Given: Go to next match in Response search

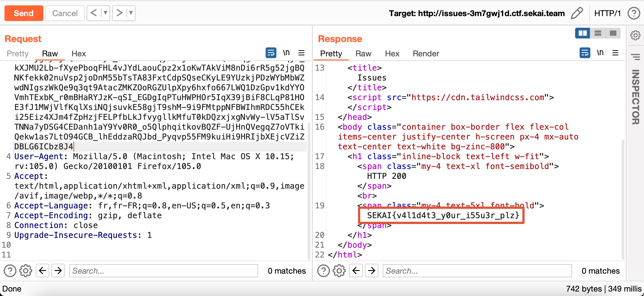Looking at the screenshot, I should pos(371,271).
